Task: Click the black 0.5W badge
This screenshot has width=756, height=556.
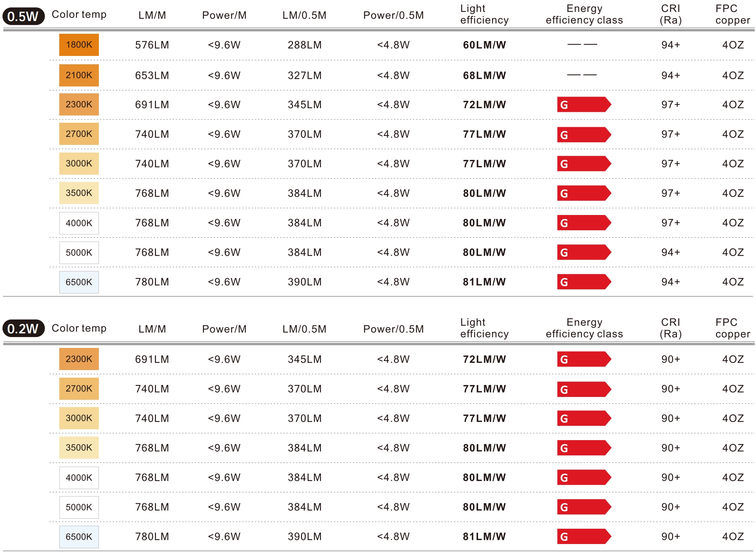Action: 23,16
